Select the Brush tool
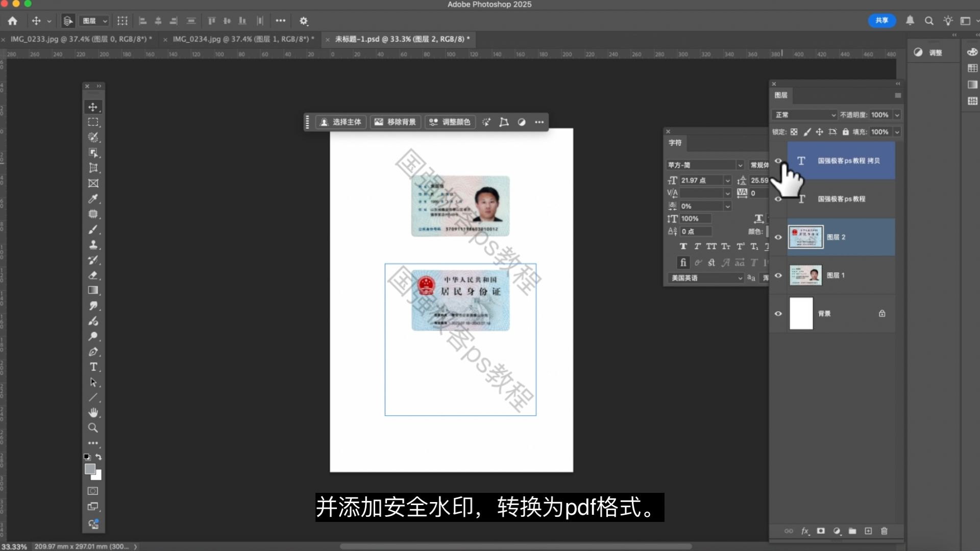This screenshot has height=551, width=980. click(x=93, y=230)
